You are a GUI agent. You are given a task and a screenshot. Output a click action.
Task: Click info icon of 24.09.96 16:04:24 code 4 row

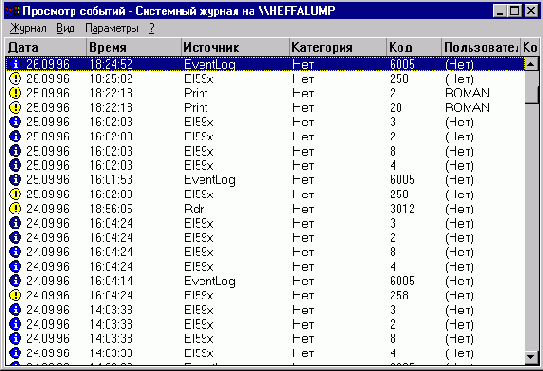tap(15, 266)
